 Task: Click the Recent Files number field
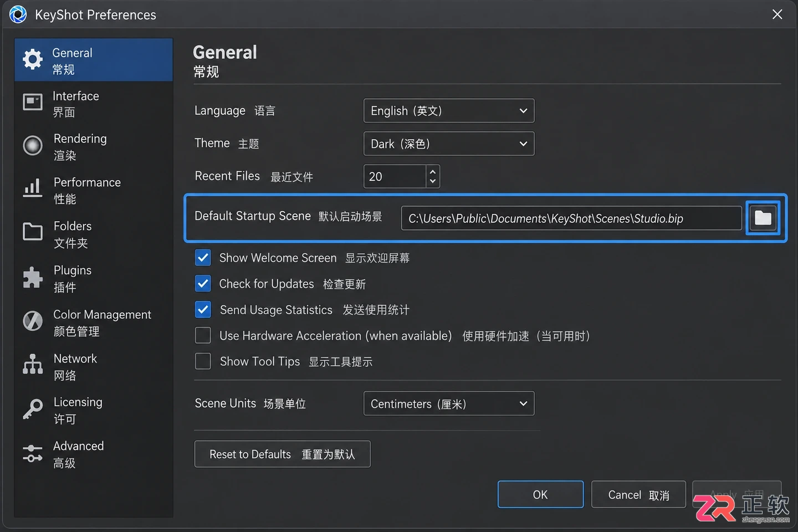tap(395, 176)
